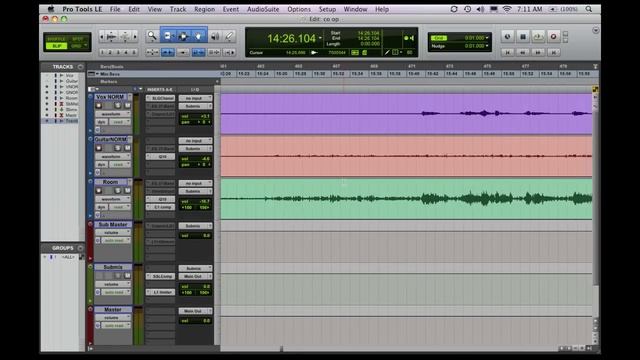Click the Play transport button
The height and width of the screenshot is (360, 640).
click(538, 37)
